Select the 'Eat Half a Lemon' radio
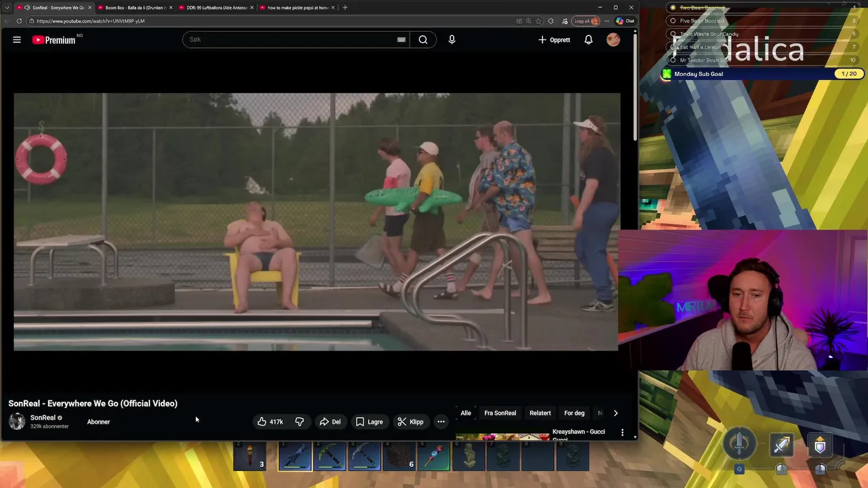Viewport: 868px width, 488px height. (673, 47)
